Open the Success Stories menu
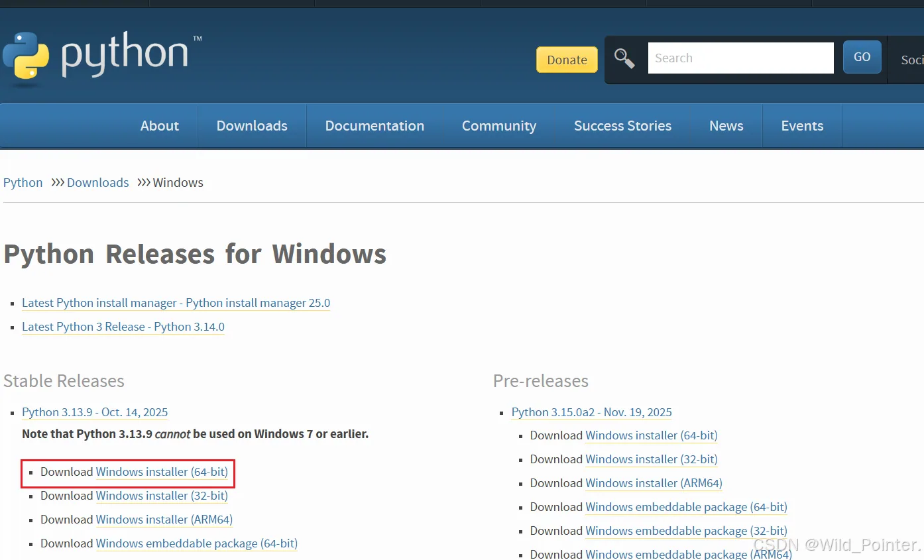The height and width of the screenshot is (560, 924). point(622,126)
